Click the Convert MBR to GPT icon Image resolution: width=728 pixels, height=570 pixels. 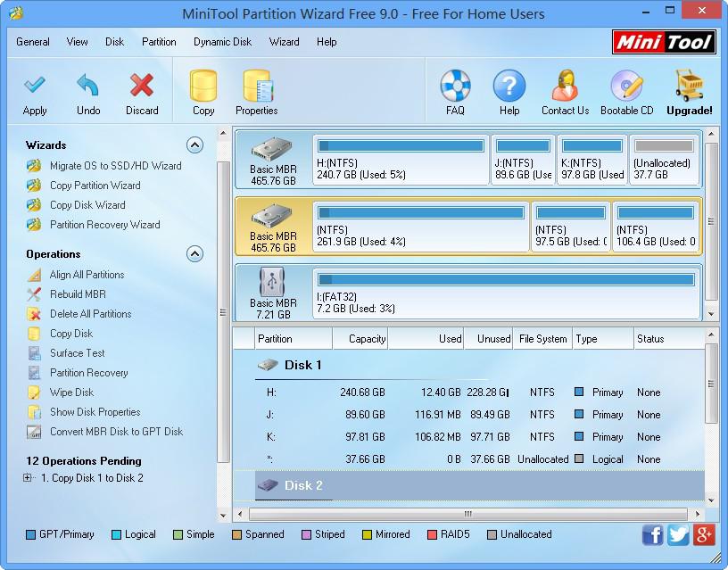tap(34, 432)
